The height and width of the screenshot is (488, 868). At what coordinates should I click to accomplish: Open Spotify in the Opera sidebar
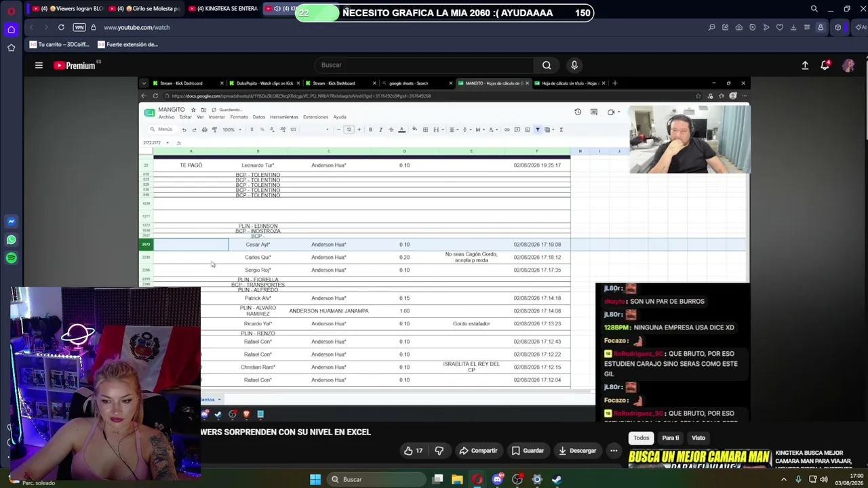(11, 258)
